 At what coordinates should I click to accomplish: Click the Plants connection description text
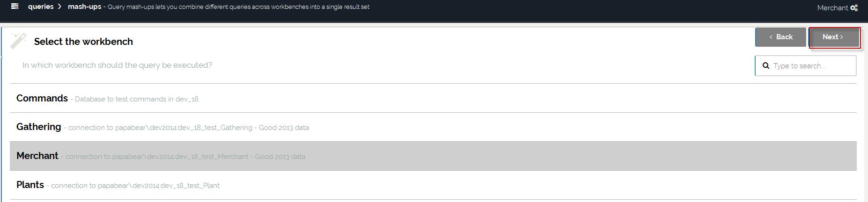(135, 186)
